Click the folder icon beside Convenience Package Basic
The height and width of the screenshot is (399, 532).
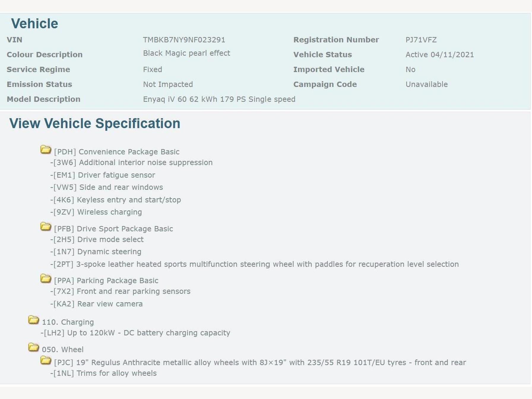coord(46,150)
